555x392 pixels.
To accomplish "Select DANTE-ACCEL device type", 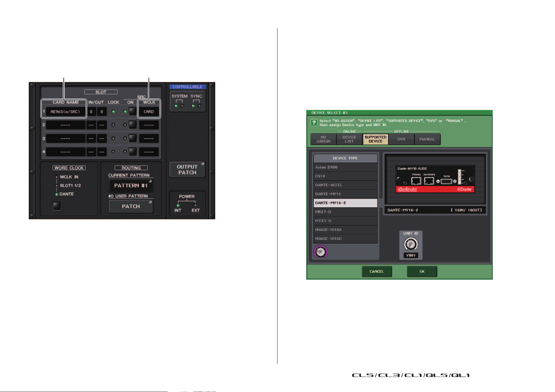I will pyautogui.click(x=345, y=185).
